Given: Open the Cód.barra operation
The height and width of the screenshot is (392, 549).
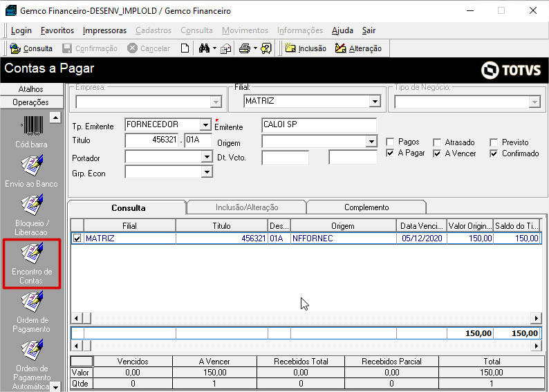Looking at the screenshot, I should (31, 131).
